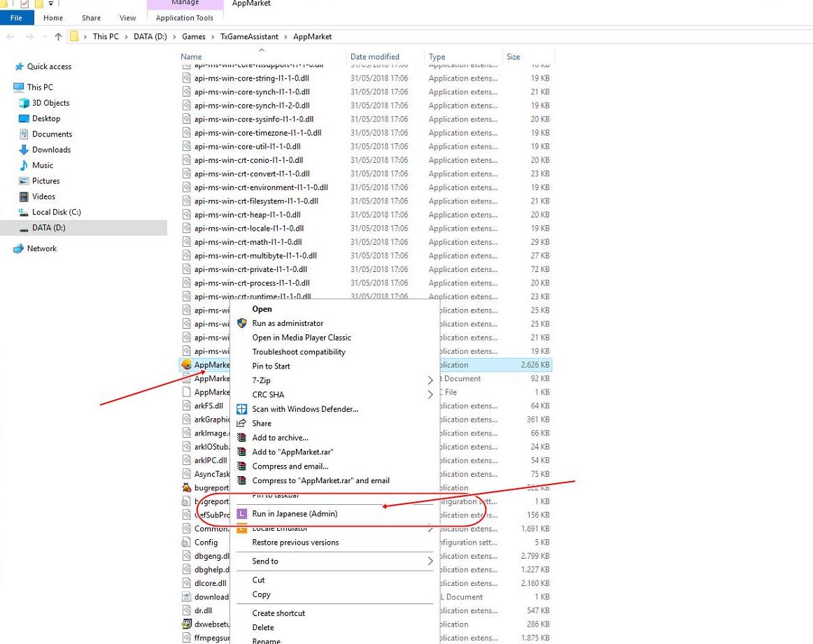Click the Documents icon in sidebar
The image size is (813, 644).
[x=24, y=134]
